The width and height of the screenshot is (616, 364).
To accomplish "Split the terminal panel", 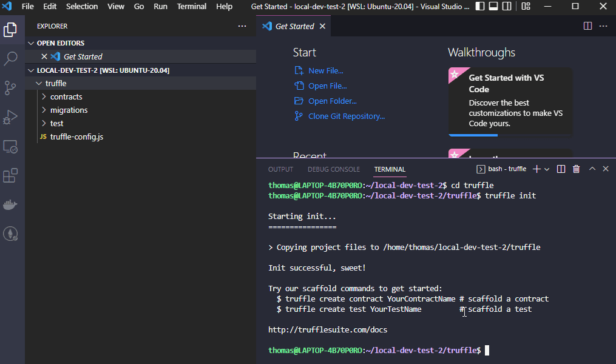I will pos(561,169).
